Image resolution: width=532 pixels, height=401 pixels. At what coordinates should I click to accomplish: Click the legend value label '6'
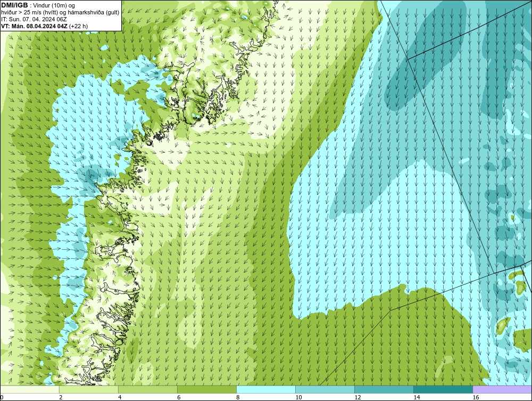pos(178,397)
